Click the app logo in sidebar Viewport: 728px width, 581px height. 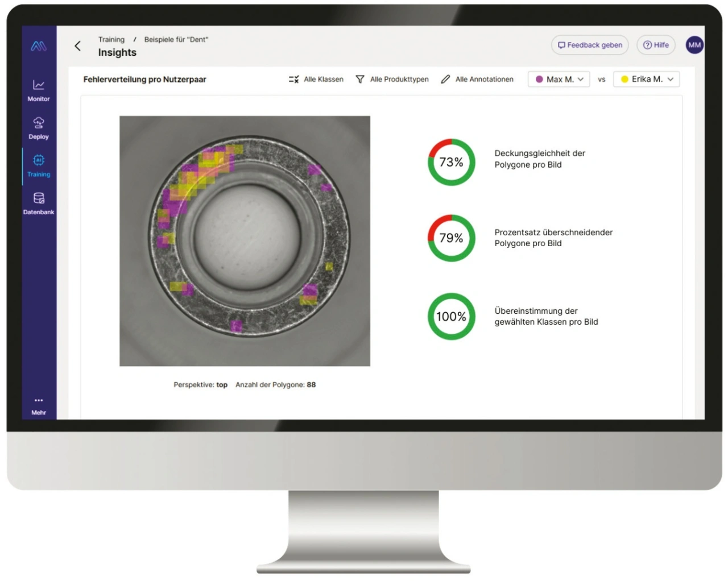tap(39, 46)
